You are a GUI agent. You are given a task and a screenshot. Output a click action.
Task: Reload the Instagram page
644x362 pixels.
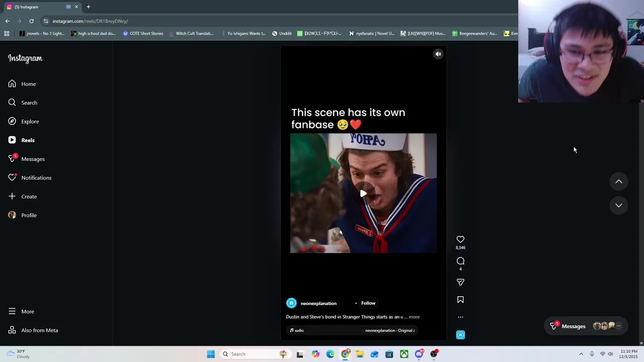pos(31,21)
